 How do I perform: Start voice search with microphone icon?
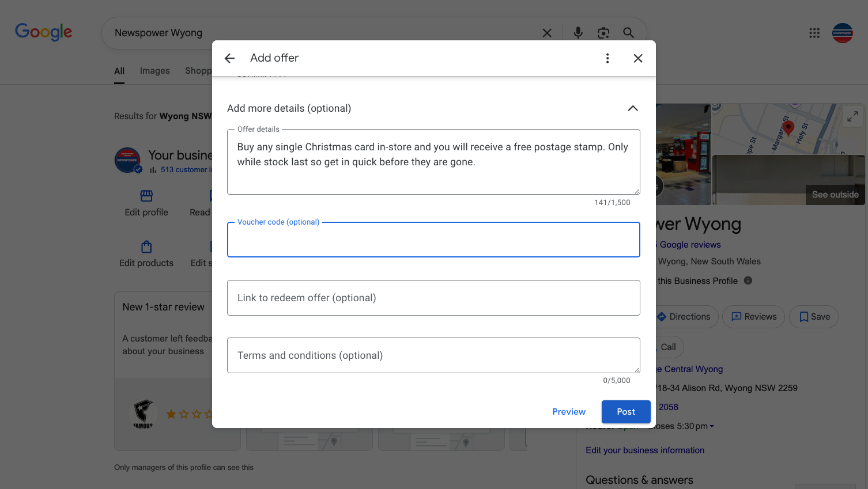click(x=578, y=33)
